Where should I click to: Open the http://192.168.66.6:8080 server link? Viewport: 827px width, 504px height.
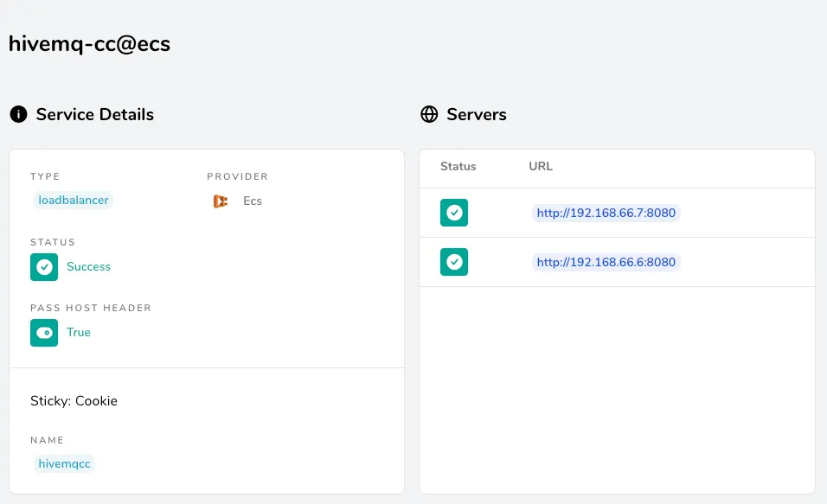pos(606,262)
